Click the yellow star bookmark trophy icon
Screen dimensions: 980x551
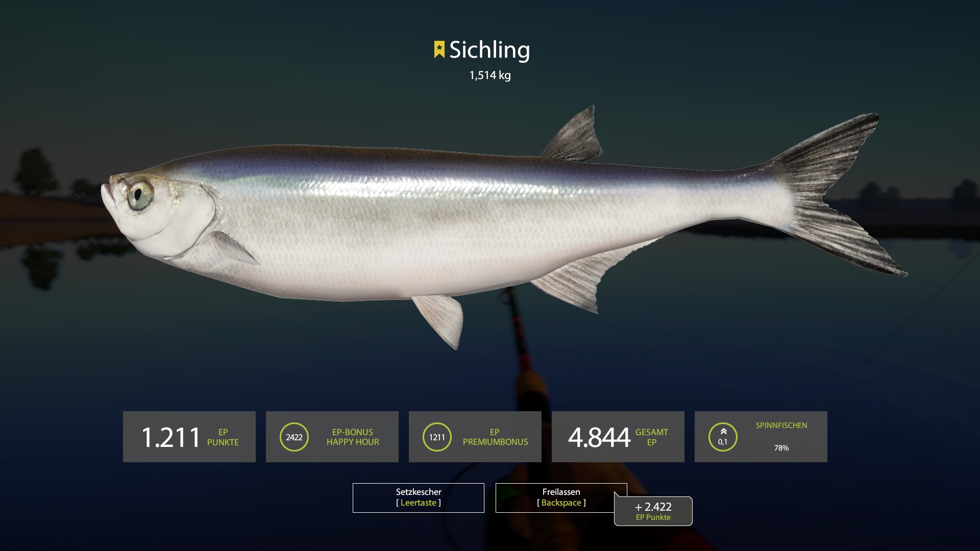[x=439, y=49]
